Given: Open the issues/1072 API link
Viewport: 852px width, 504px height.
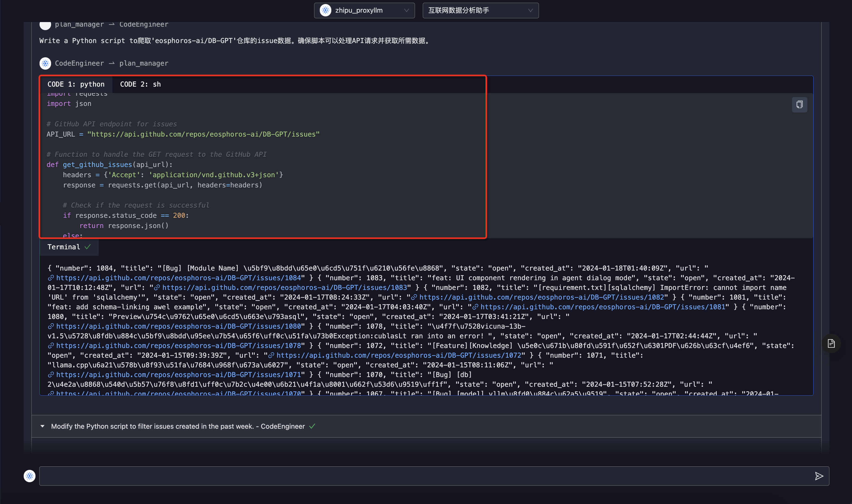Looking at the screenshot, I should pyautogui.click(x=399, y=355).
